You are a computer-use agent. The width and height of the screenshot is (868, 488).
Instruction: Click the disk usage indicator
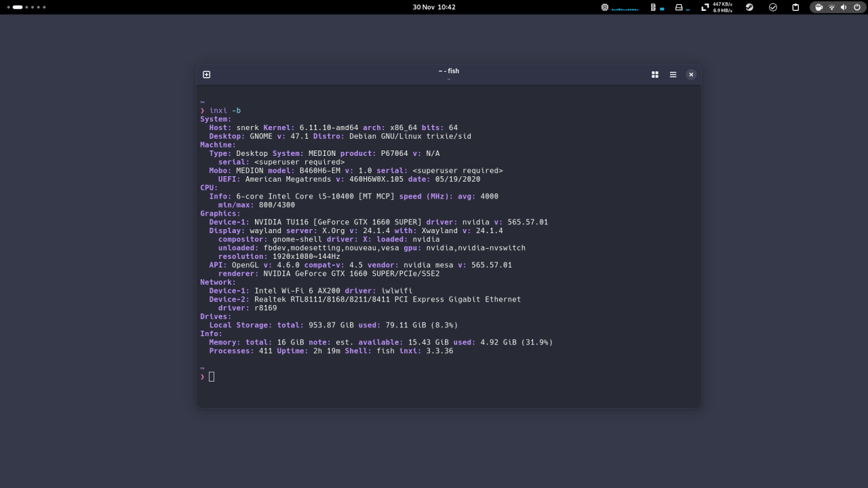point(679,7)
